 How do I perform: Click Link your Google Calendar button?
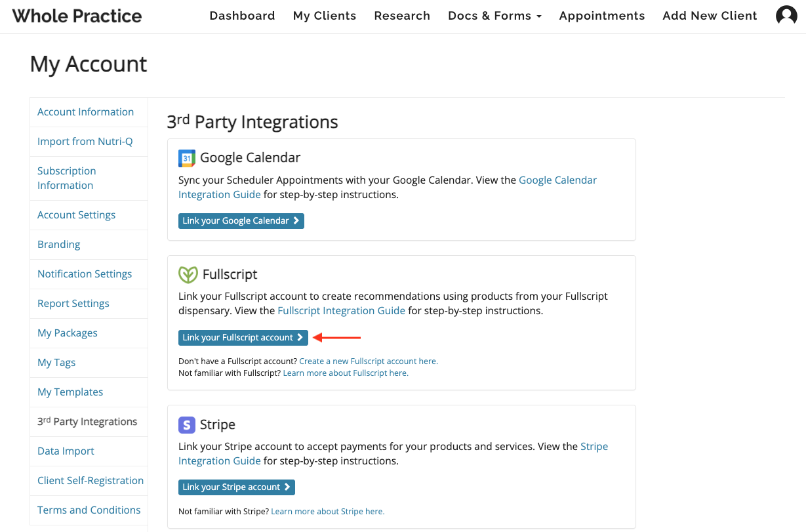click(241, 221)
